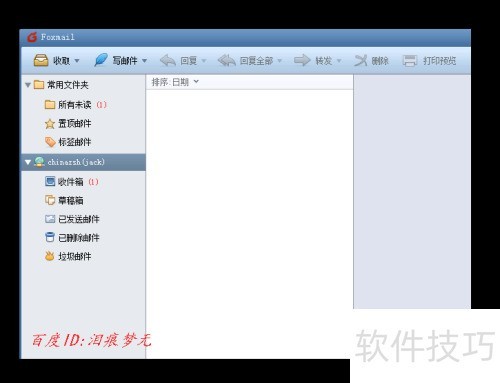This screenshot has width=500, height=383.
Task: Click the Foxmail logo in title bar
Action: [x=32, y=37]
